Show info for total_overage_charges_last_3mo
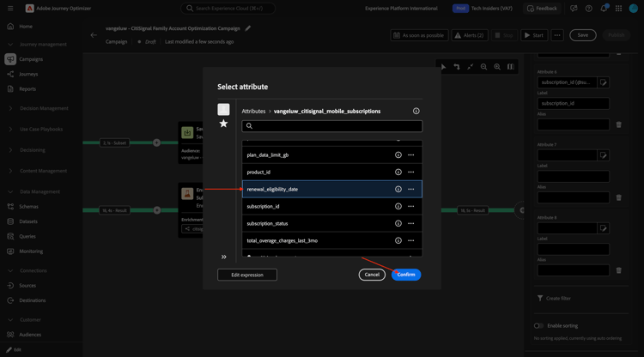Screen dimensions: 644x357 click(398, 241)
